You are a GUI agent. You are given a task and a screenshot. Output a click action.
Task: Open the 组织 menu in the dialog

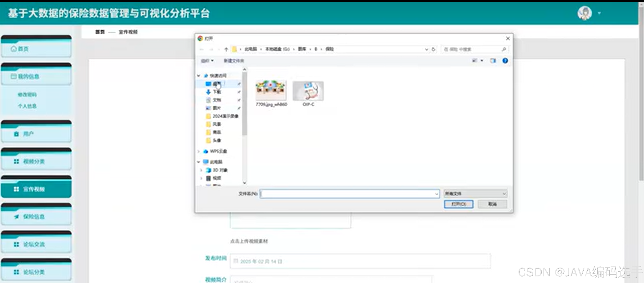point(207,61)
